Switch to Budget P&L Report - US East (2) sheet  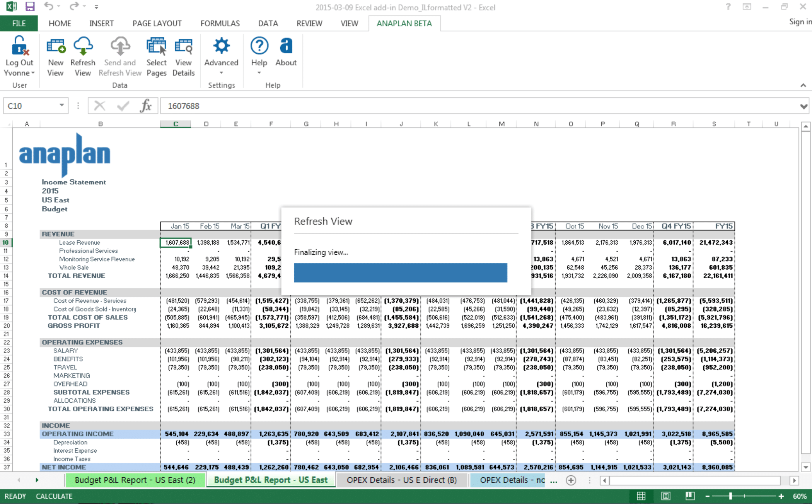click(135, 480)
